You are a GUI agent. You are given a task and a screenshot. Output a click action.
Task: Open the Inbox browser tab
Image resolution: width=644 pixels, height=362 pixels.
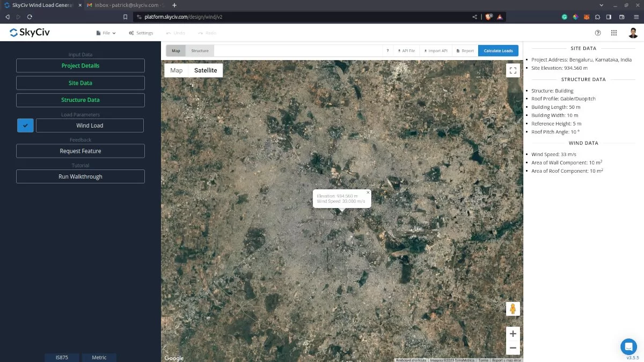point(126,5)
